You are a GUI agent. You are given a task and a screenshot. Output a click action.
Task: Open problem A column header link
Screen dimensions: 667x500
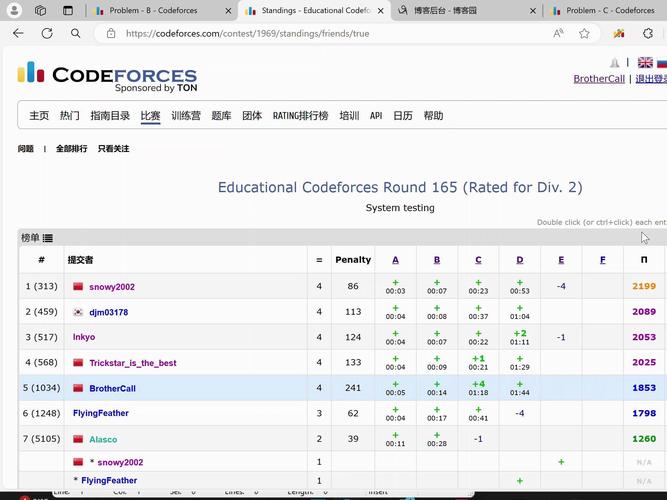point(395,260)
